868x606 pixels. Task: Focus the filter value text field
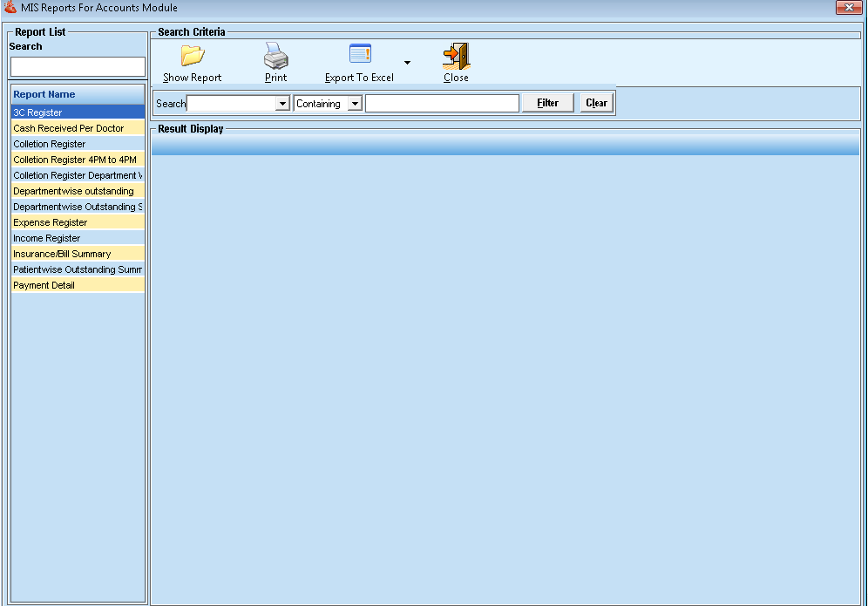[443, 104]
